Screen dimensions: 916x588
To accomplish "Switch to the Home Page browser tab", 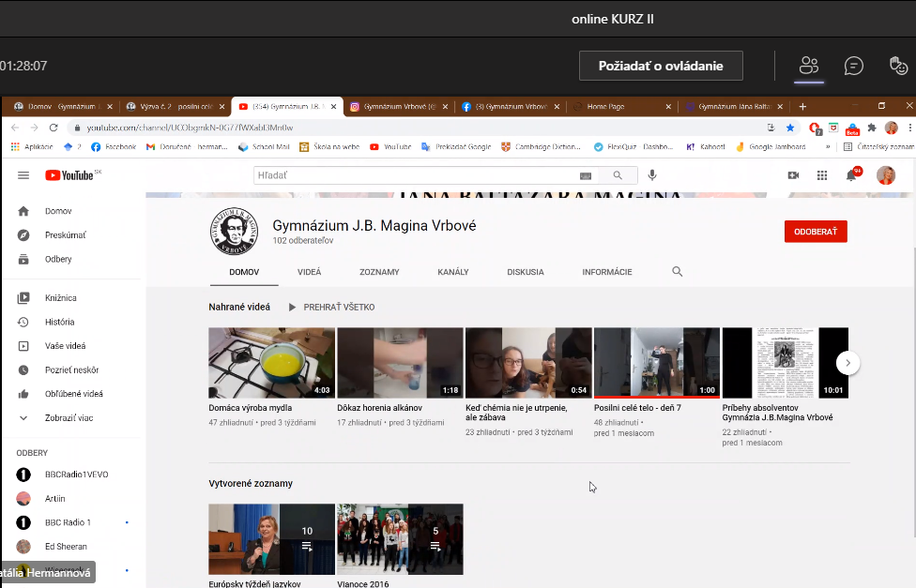I will pyautogui.click(x=621, y=106).
